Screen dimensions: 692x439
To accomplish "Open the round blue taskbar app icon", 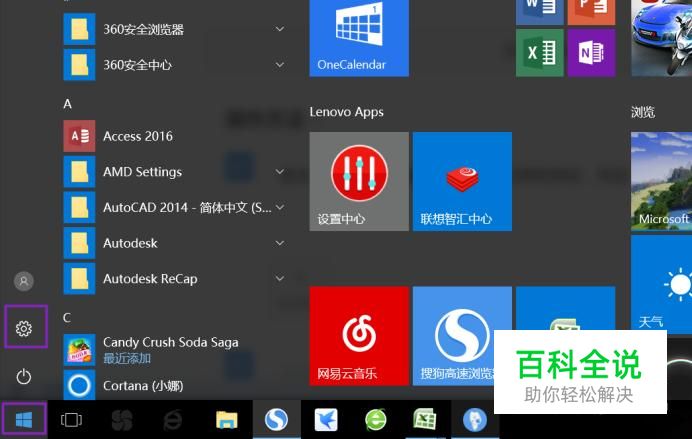I will point(475,420).
